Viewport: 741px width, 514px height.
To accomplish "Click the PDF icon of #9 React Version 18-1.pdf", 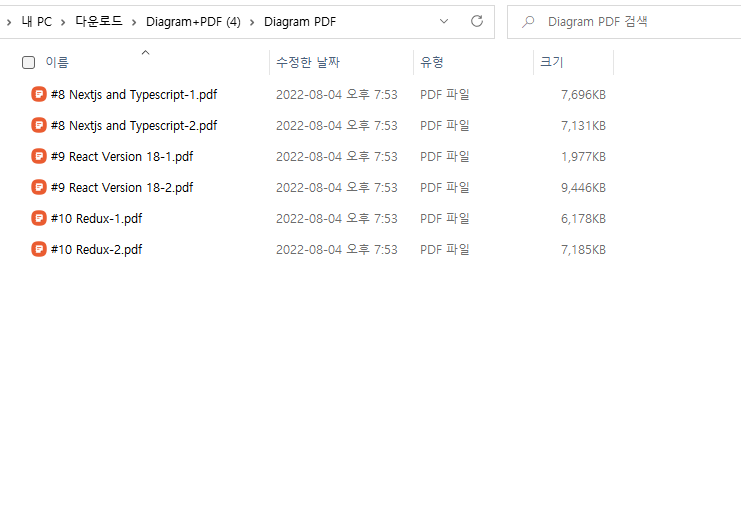I will point(39,156).
